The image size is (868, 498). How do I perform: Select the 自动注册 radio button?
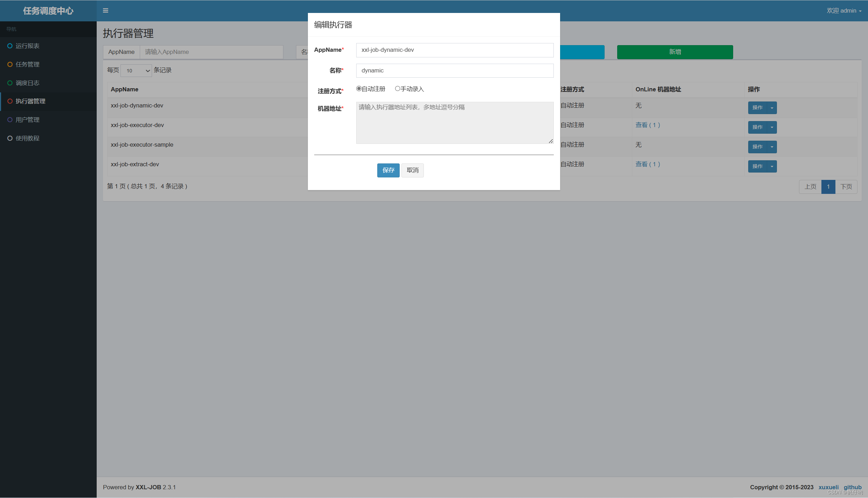click(x=359, y=89)
